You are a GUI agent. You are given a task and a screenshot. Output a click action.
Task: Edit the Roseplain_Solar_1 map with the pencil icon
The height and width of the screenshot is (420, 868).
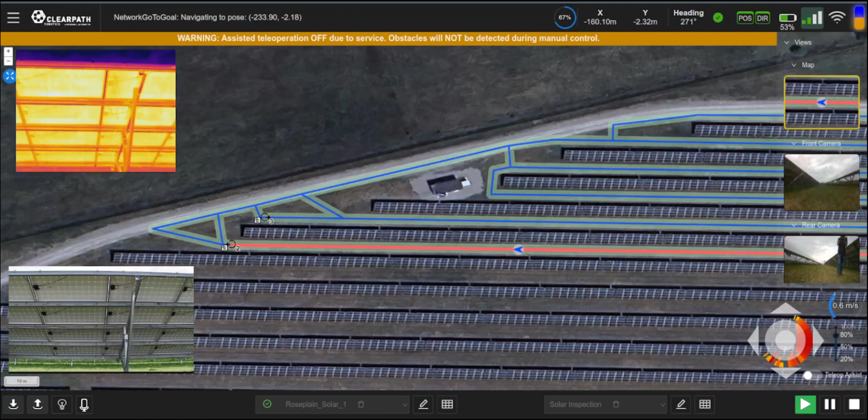(423, 404)
